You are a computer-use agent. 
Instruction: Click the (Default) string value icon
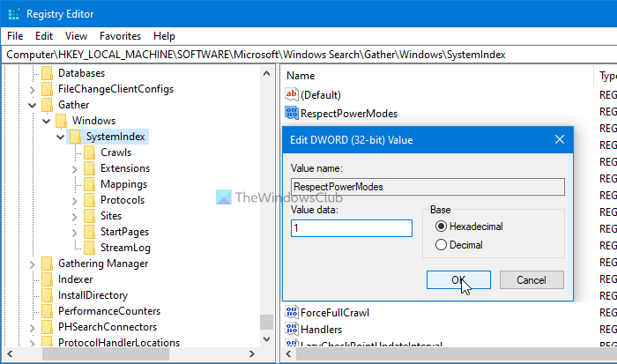(292, 94)
